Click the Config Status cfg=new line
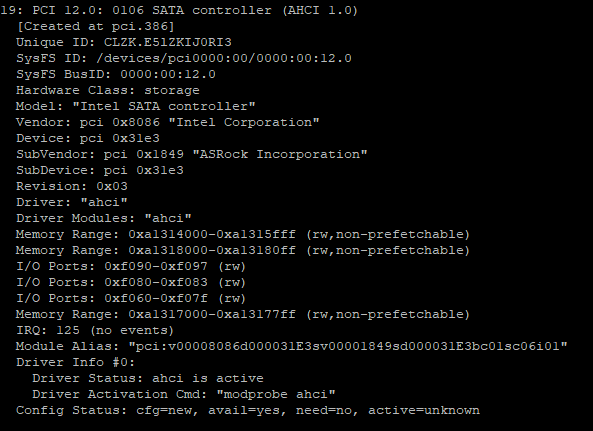The image size is (593, 431). tap(248, 410)
